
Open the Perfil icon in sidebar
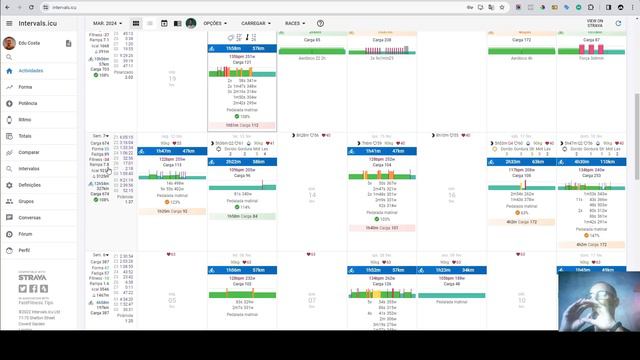(x=9, y=250)
